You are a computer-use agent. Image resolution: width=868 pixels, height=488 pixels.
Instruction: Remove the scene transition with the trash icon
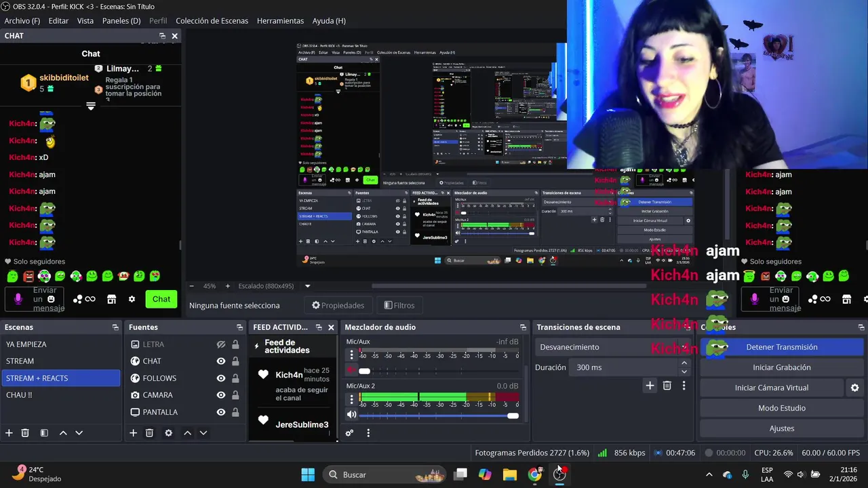pyautogui.click(x=667, y=385)
